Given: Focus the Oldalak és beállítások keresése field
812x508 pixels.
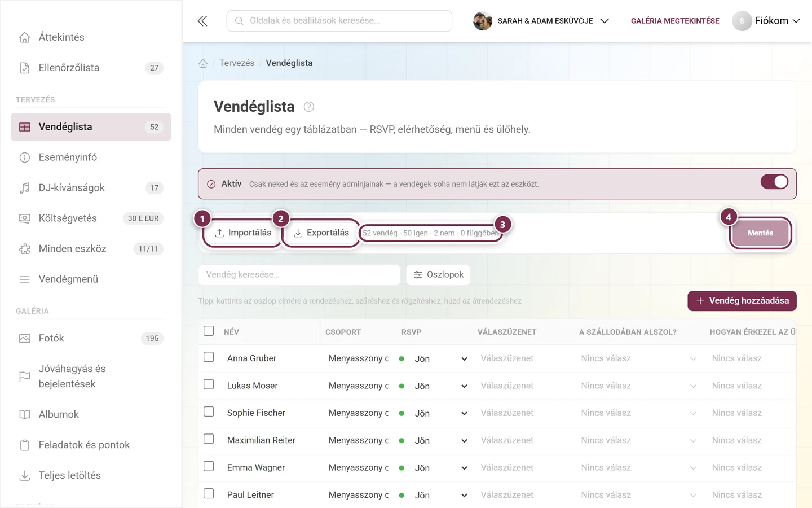Looking at the screenshot, I should click(339, 21).
